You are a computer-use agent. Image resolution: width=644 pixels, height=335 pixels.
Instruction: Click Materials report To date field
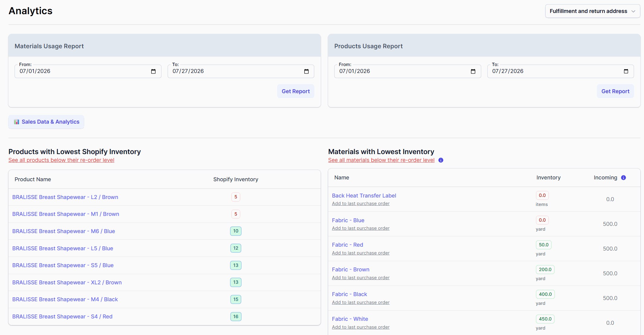coord(241,71)
